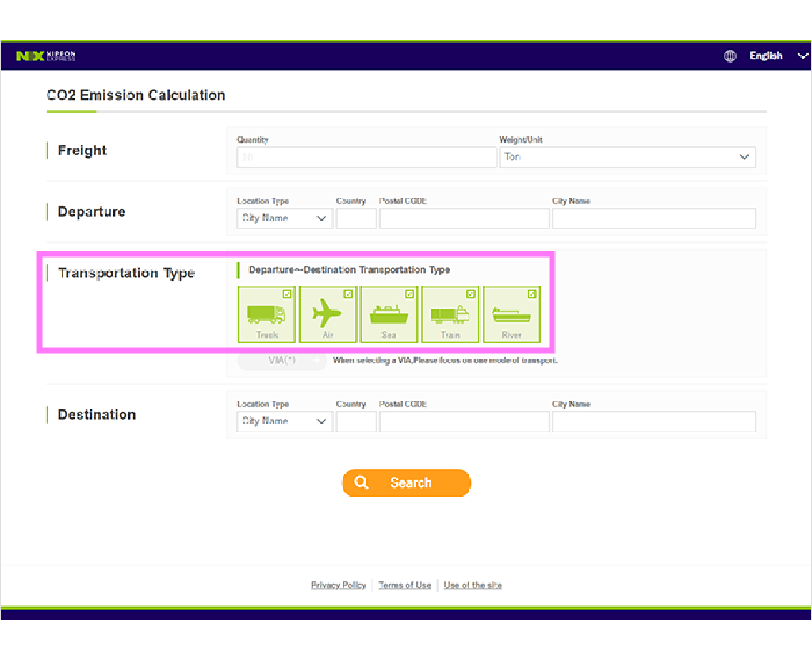Screen dimensions: 812x660
Task: Open Destination Location Type dropdown
Action: click(x=285, y=421)
